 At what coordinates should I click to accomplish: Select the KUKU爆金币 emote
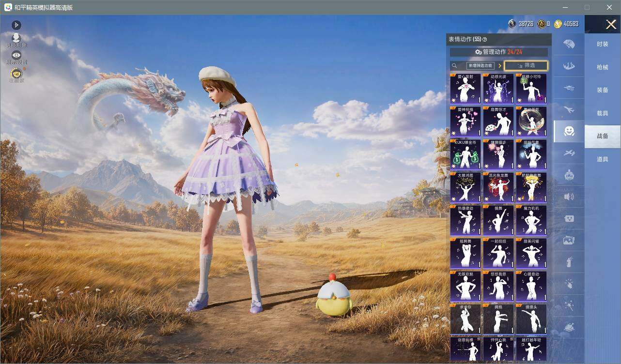(x=466, y=154)
